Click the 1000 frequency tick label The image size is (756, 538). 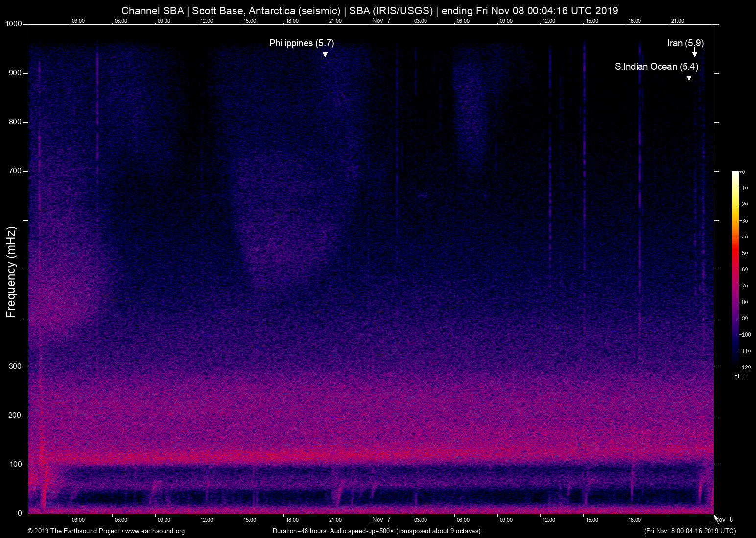pos(13,24)
